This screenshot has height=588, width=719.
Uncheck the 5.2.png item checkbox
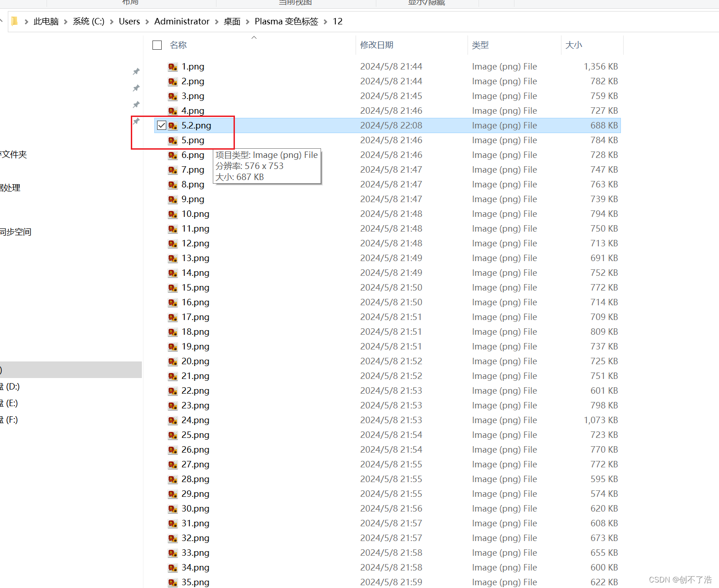(x=162, y=125)
